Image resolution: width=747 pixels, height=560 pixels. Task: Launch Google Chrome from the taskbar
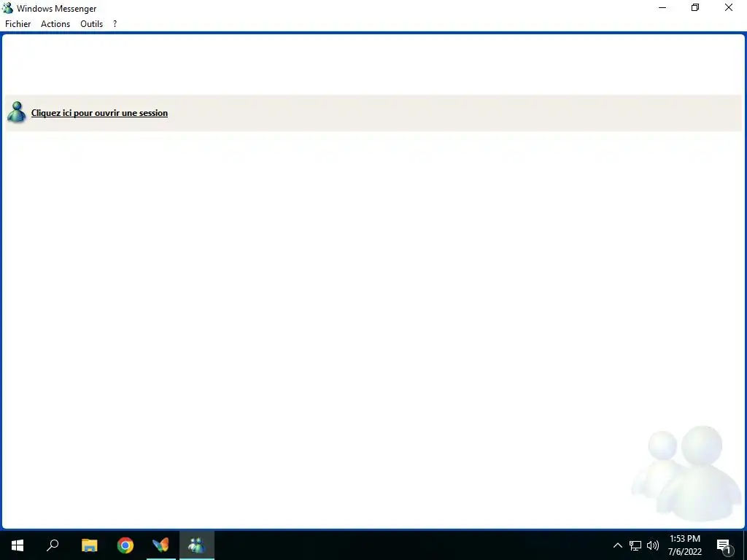pos(125,545)
